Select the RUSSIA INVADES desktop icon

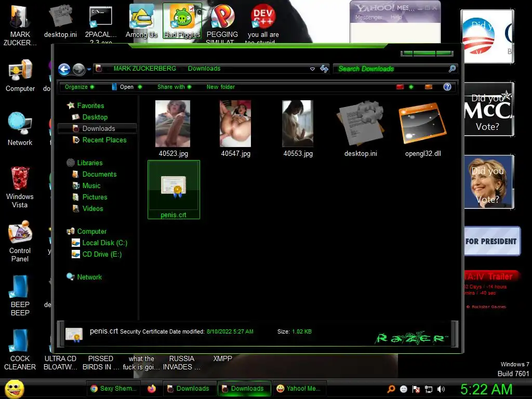coord(181,363)
